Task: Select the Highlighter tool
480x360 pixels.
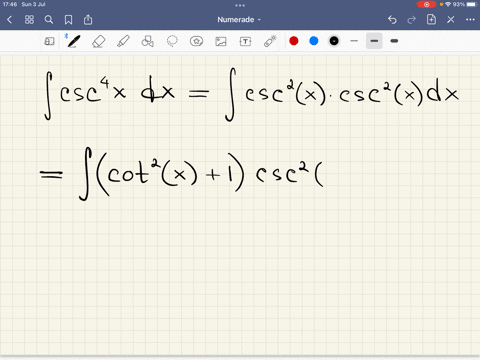Action: [x=123, y=41]
